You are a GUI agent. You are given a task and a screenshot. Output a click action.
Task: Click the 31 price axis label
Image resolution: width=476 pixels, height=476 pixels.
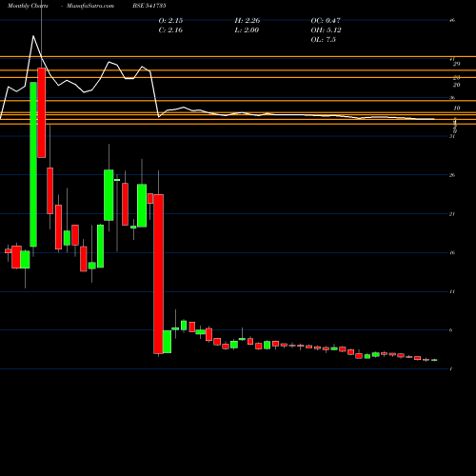click(x=452, y=136)
